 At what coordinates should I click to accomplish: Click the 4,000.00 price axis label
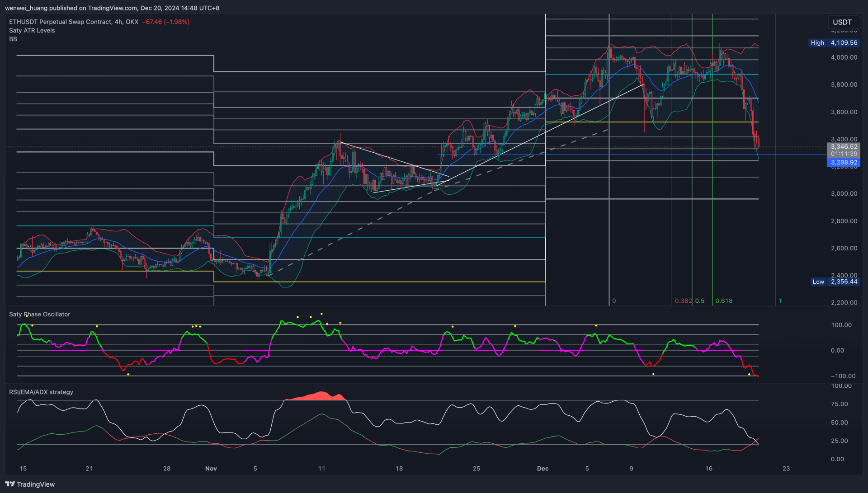[844, 57]
